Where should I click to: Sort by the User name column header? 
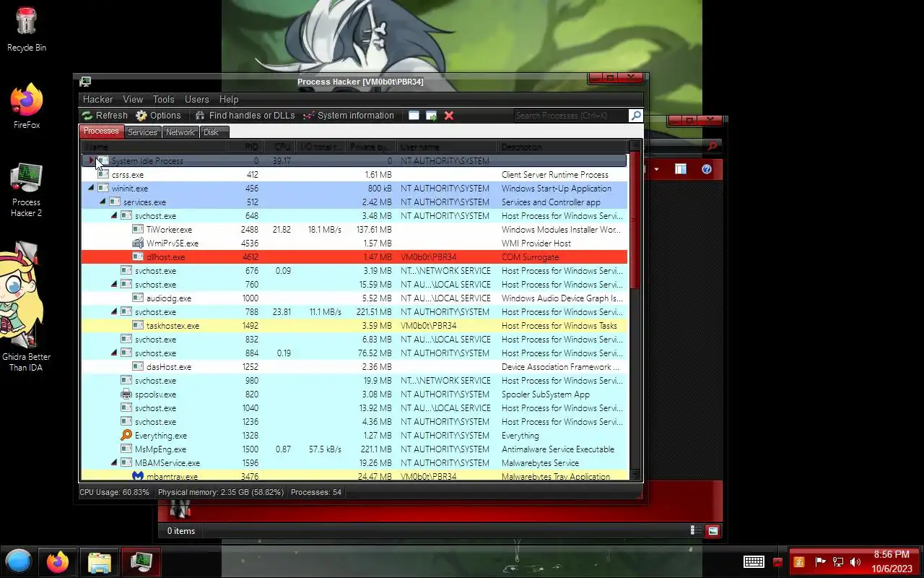click(447, 147)
